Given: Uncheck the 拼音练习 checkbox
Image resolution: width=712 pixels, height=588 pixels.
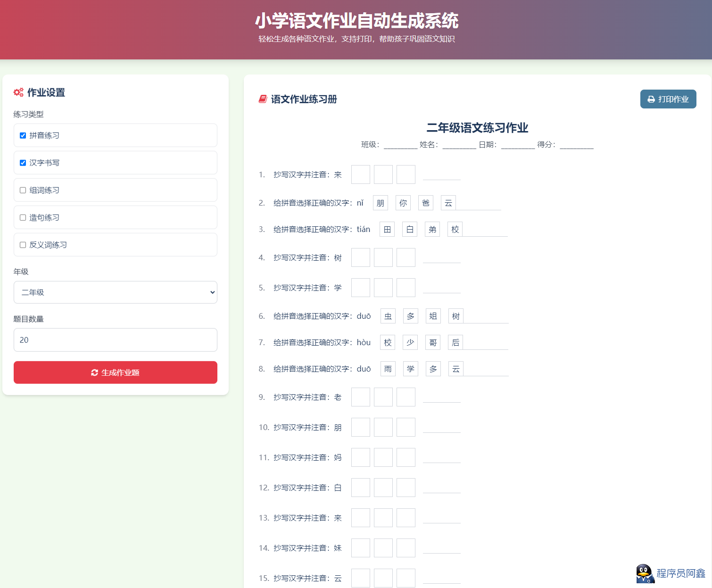Looking at the screenshot, I should pos(23,135).
